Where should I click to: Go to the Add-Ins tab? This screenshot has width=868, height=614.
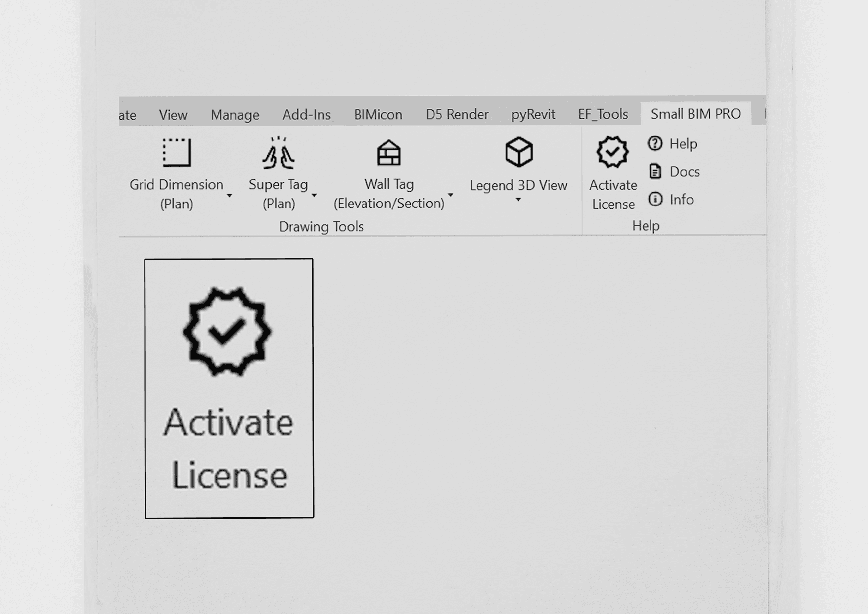306,115
